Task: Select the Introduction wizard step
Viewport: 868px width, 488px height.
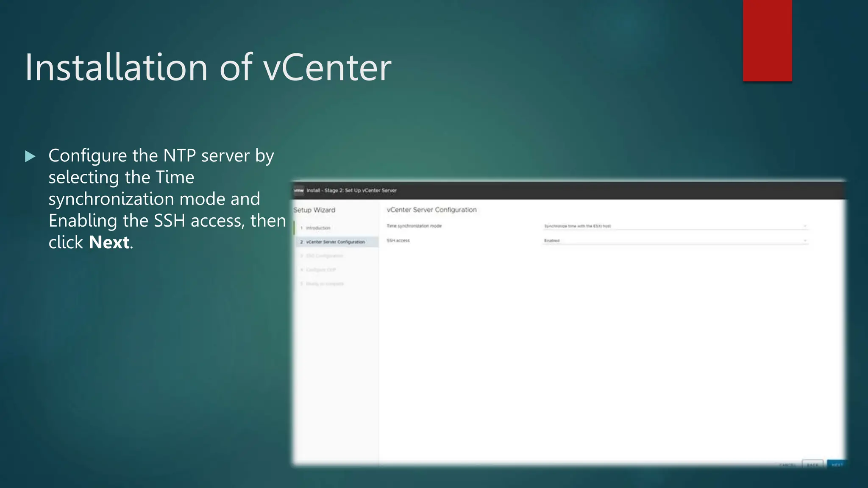Action: [x=337, y=228]
